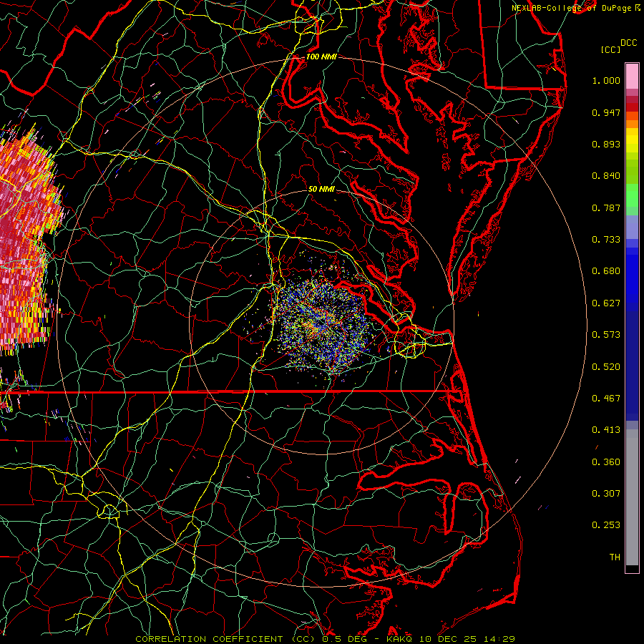This screenshot has width=644, height=644.
Task: Click the 0.573 legend value
Action: (606, 335)
